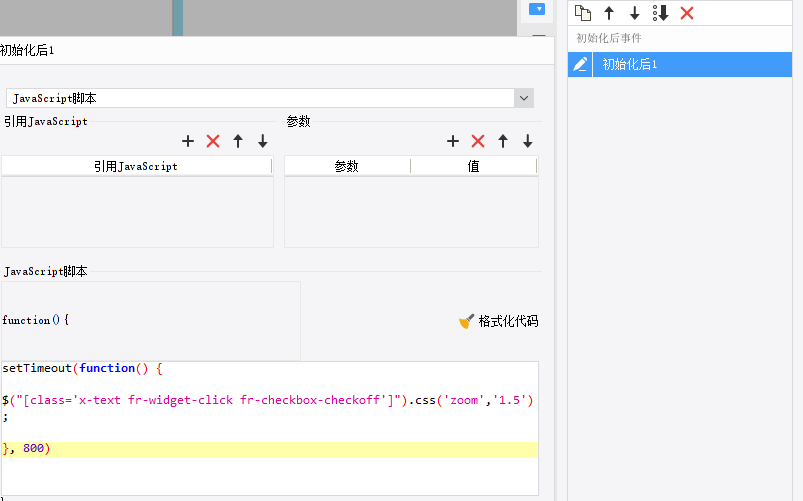803x501 pixels.
Task: Open the JavaScript脚本 type dropdown
Action: tap(524, 98)
